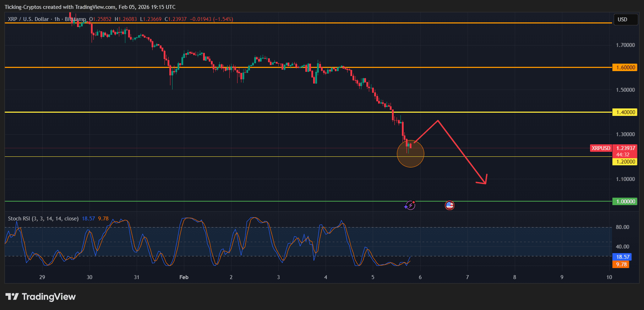Viewport: 644px width, 310px height.
Task: Click the yellow 1.20000 price label
Action: point(625,162)
